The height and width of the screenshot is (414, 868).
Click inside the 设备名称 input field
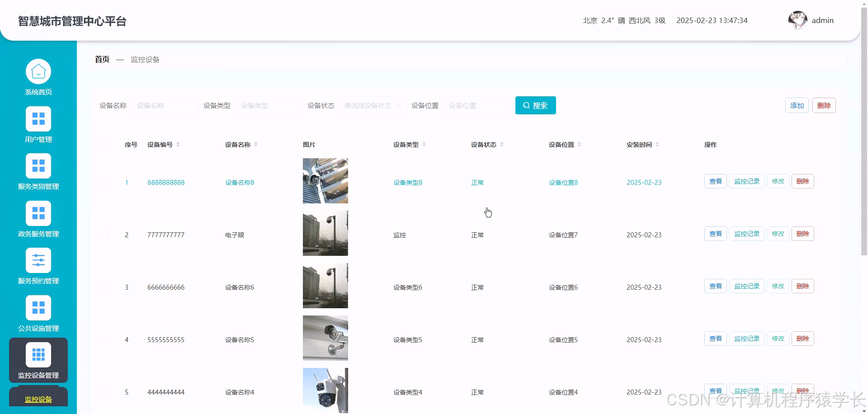(165, 105)
